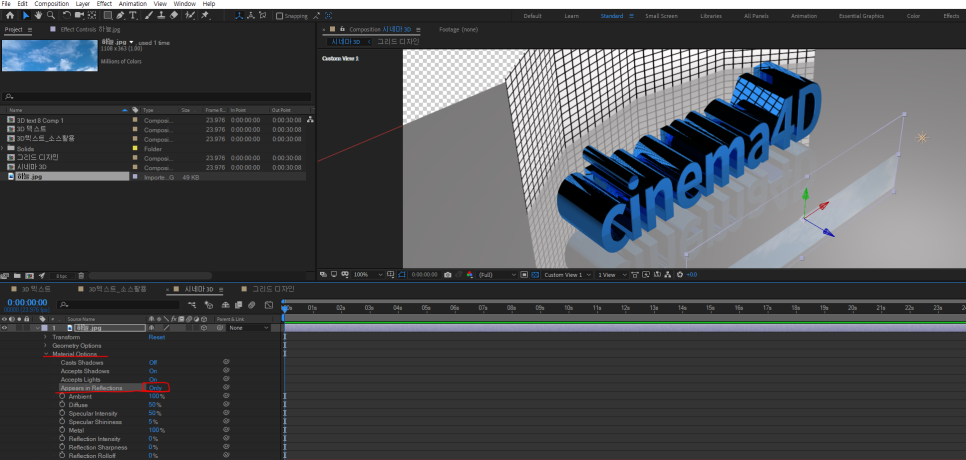Click the Draft 3D icon in timeline

tap(209, 305)
